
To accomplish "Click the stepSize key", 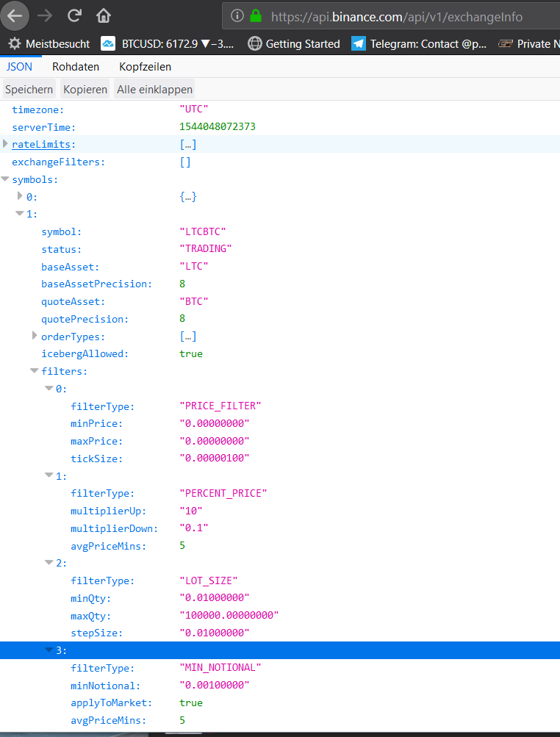I will [x=96, y=633].
